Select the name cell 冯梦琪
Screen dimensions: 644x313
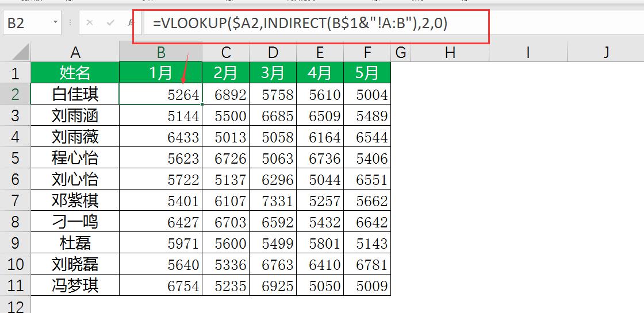pos(75,285)
